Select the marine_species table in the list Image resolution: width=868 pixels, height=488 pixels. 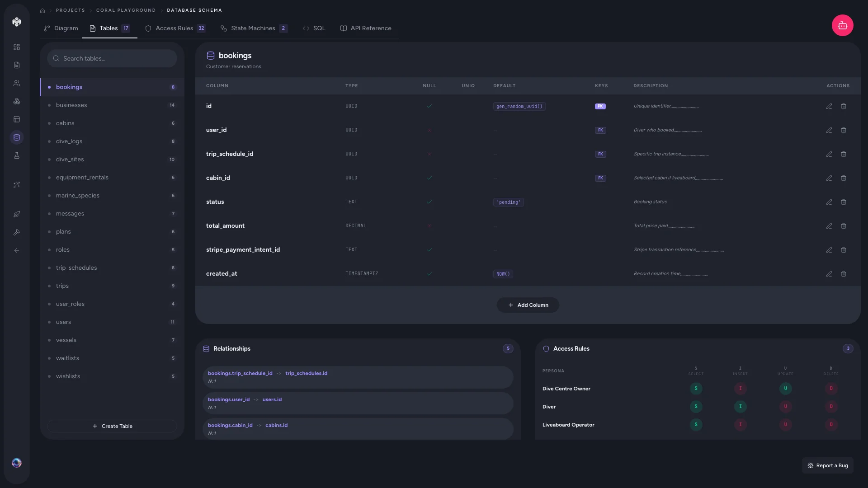[112, 195]
